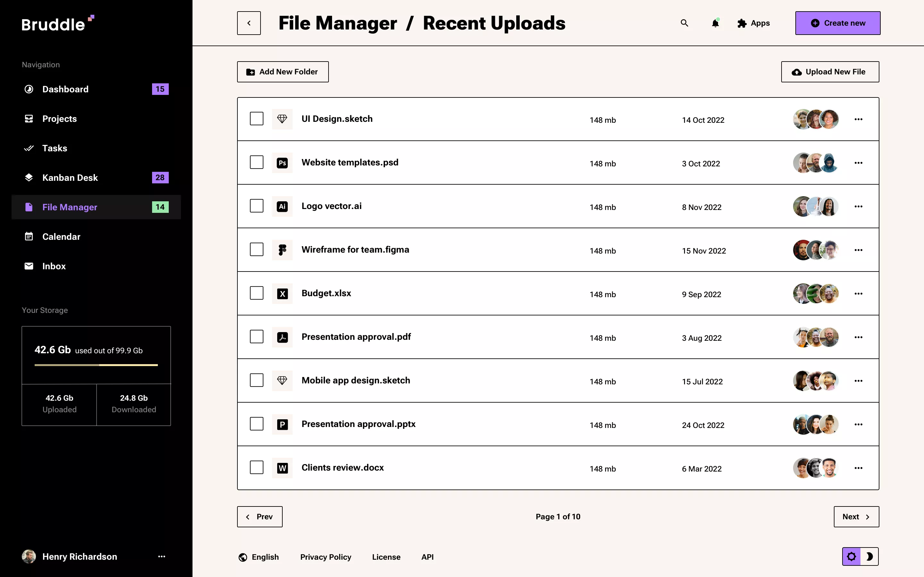
Task: Open options menu for Clients review.docx
Action: (x=858, y=468)
